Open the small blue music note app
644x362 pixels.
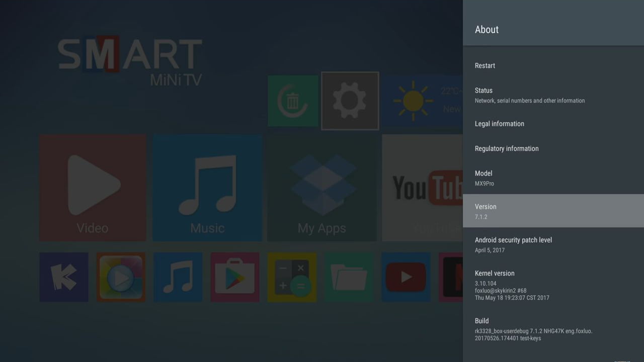tap(178, 277)
